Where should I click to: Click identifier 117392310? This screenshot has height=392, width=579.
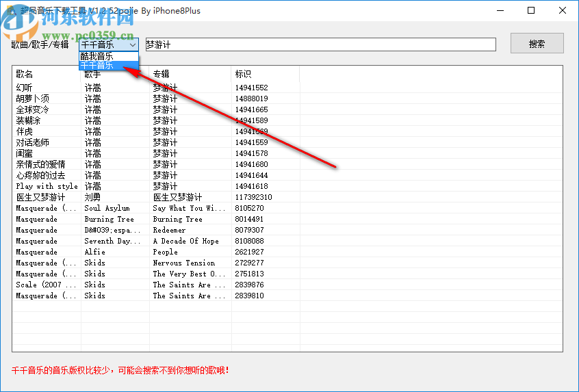click(x=254, y=197)
